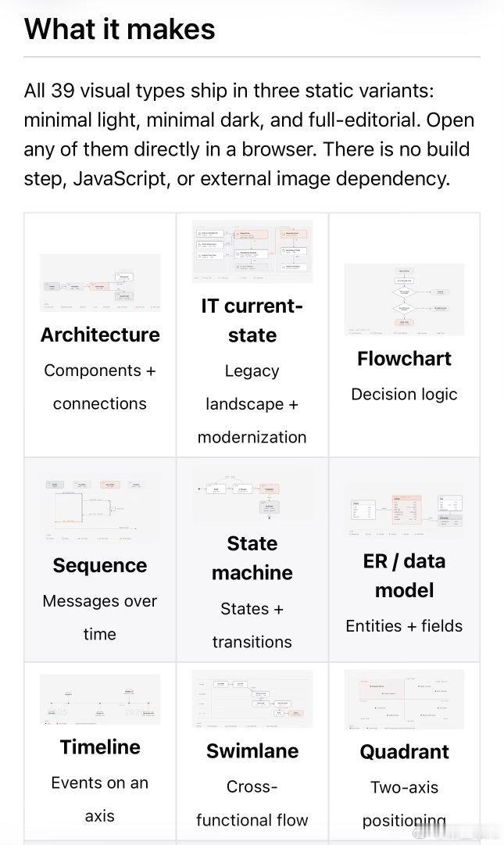Click the Decision logic description
This screenshot has height=845, width=504.
point(405,395)
